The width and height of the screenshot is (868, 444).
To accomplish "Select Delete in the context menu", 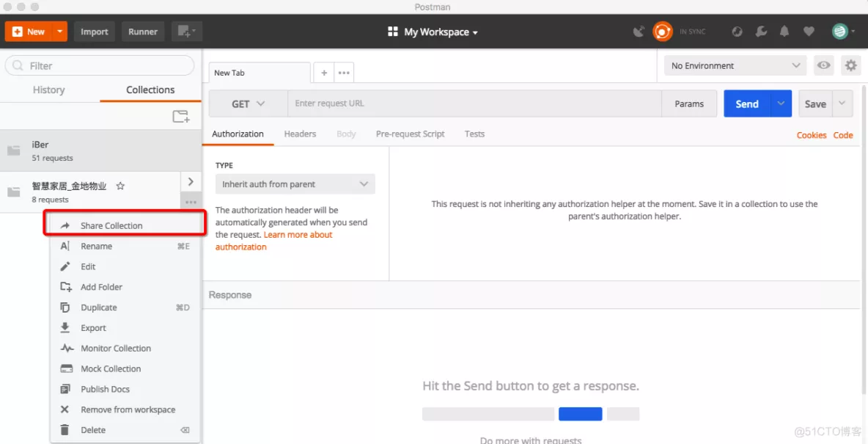I will tap(125, 430).
